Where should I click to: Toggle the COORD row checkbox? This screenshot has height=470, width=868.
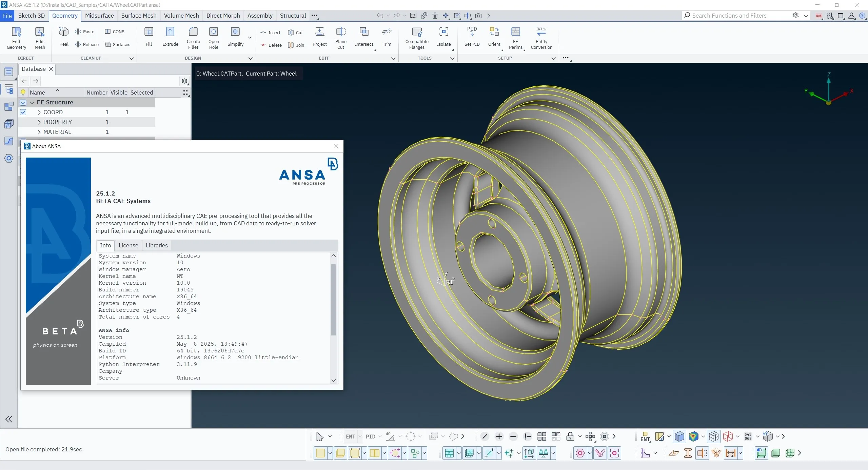(x=23, y=112)
